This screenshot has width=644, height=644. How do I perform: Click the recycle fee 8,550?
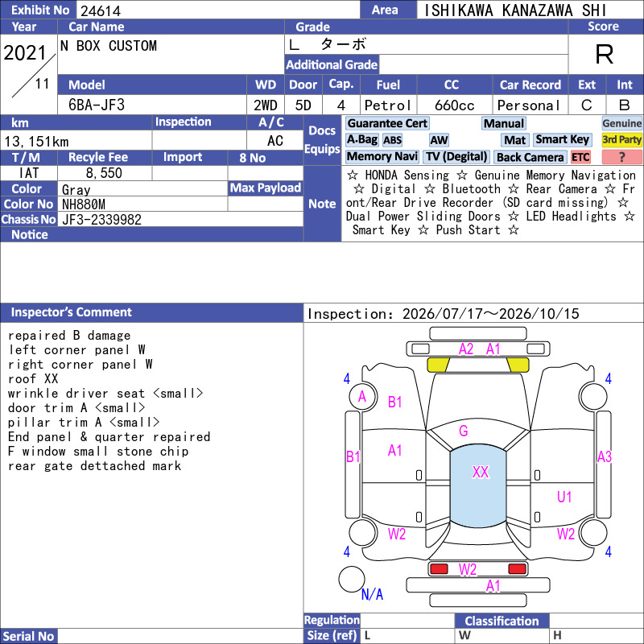104,173
